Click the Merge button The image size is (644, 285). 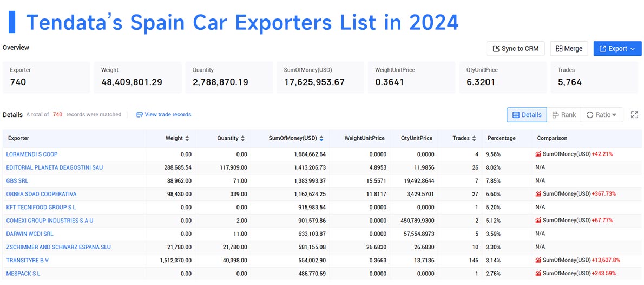[x=569, y=49]
